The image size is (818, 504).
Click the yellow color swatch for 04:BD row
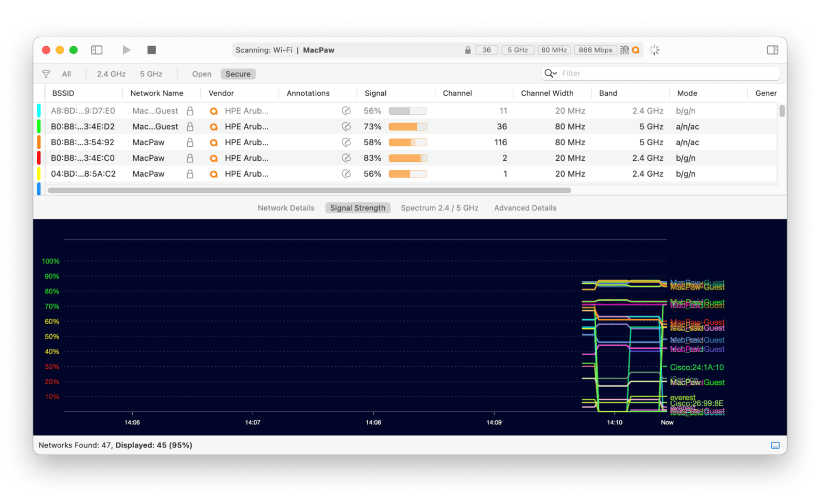pos(39,173)
